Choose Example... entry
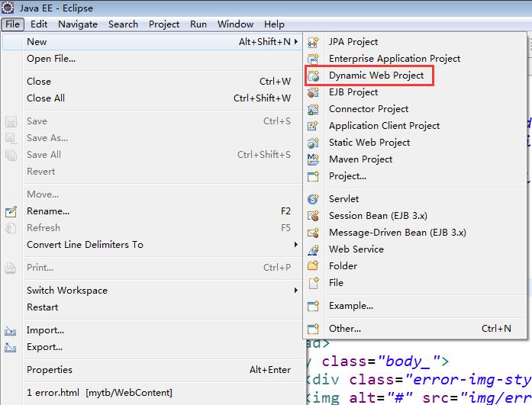Image resolution: width=532 pixels, height=405 pixels. point(415,306)
